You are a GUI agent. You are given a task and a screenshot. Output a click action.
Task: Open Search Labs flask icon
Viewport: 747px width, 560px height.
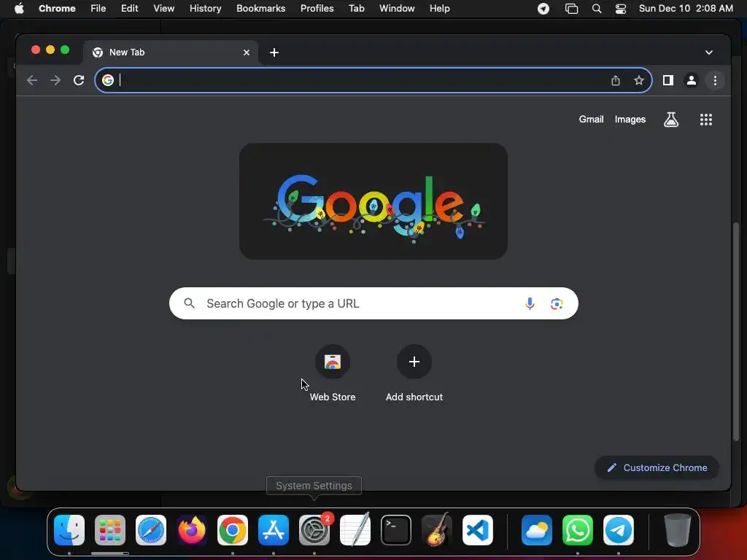click(x=671, y=120)
